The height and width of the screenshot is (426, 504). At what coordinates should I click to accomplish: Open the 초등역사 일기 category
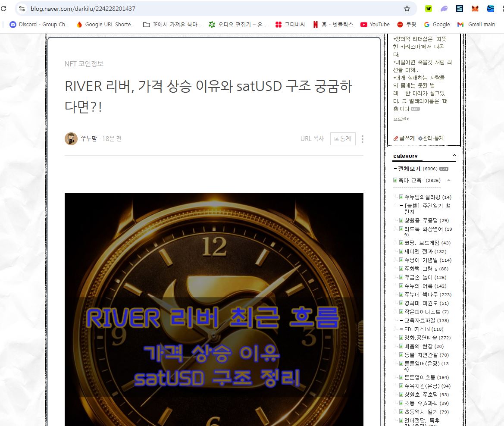[x=421, y=412]
